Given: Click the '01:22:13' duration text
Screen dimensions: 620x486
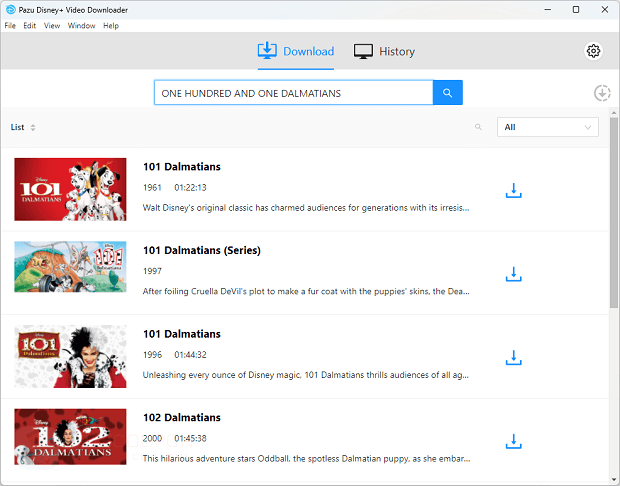Looking at the screenshot, I should point(191,187).
